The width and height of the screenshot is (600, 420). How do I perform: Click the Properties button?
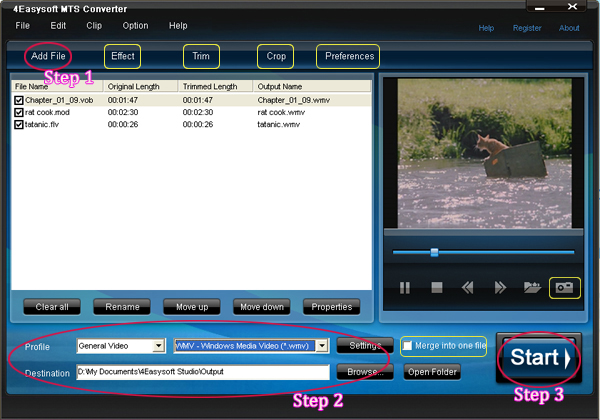tap(332, 307)
